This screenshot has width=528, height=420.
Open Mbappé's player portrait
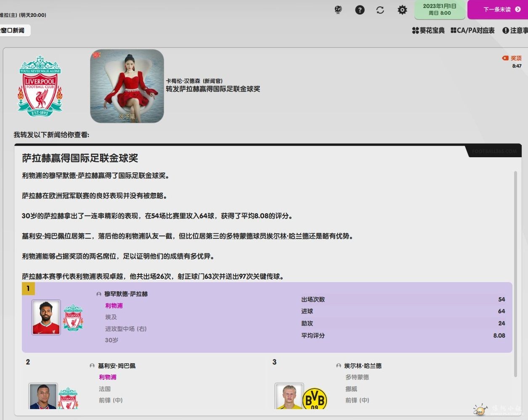[x=43, y=396]
